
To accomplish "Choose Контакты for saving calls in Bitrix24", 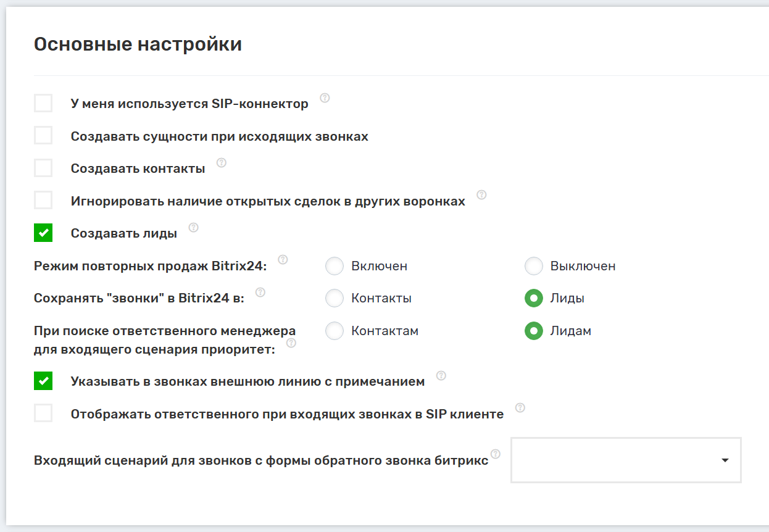I will (x=334, y=298).
